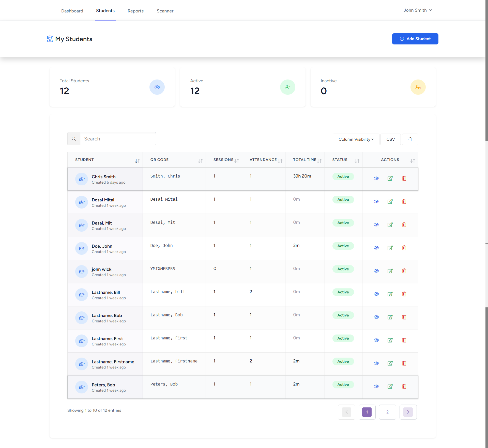
Task: Click into the Search input field
Action: click(x=118, y=139)
